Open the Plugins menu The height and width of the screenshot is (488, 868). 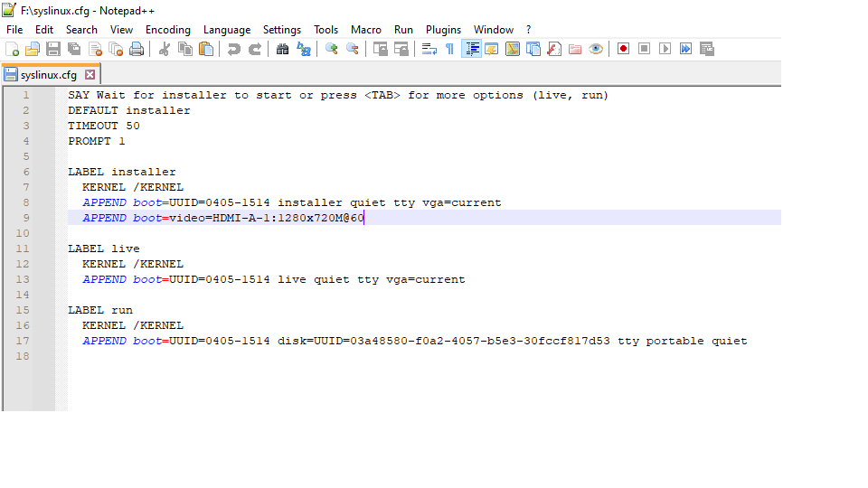point(443,30)
